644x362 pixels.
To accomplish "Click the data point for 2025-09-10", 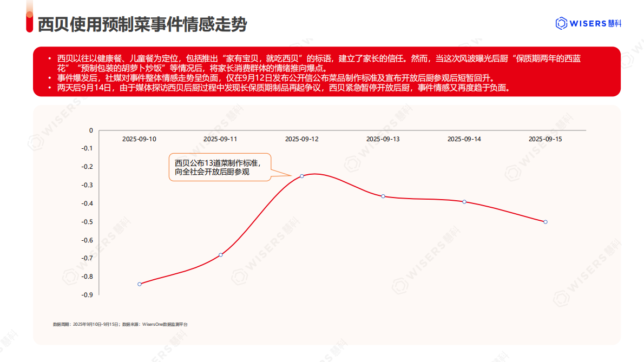I will tap(139, 284).
